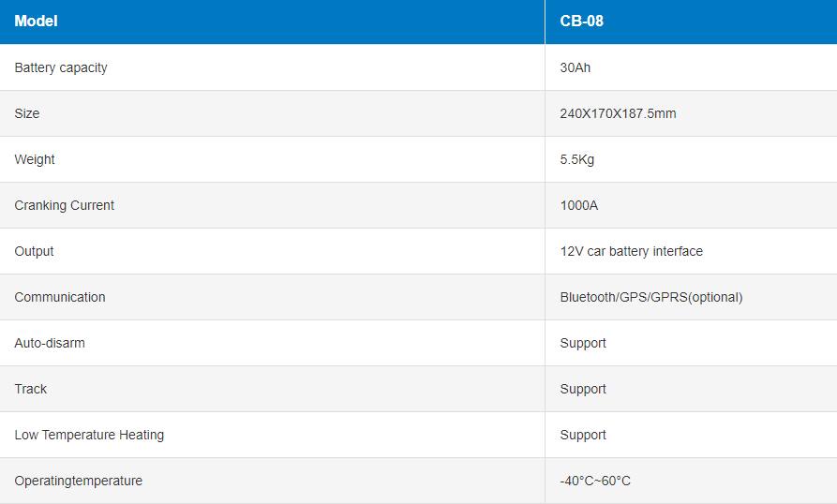The image size is (837, 504).
Task: Click the Size row label
Action: point(27,113)
